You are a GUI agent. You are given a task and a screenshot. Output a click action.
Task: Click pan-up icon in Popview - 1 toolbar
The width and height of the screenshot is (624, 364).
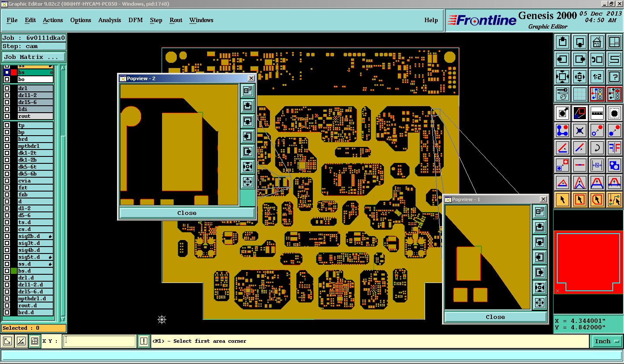click(x=539, y=227)
